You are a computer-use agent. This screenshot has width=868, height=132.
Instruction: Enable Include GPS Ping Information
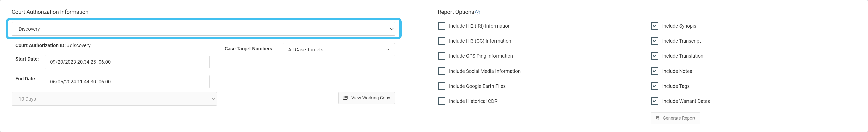[x=441, y=56]
